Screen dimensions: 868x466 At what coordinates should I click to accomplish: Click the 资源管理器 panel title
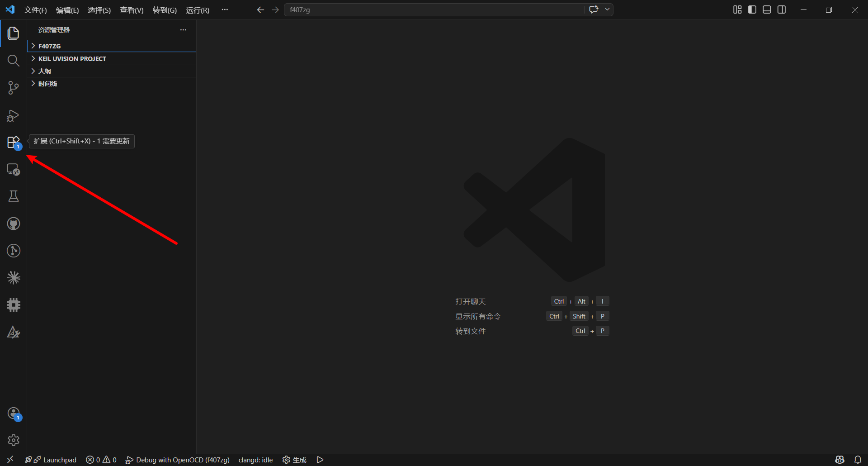point(54,30)
